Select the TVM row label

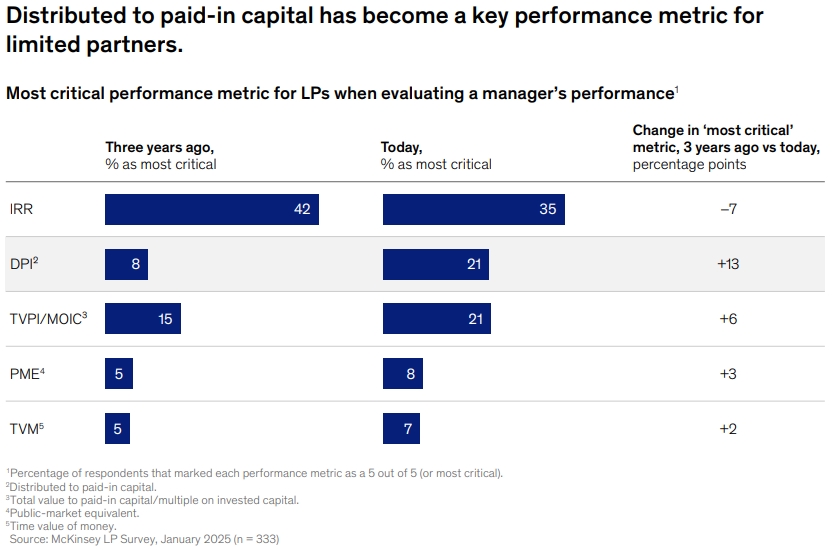point(24,429)
